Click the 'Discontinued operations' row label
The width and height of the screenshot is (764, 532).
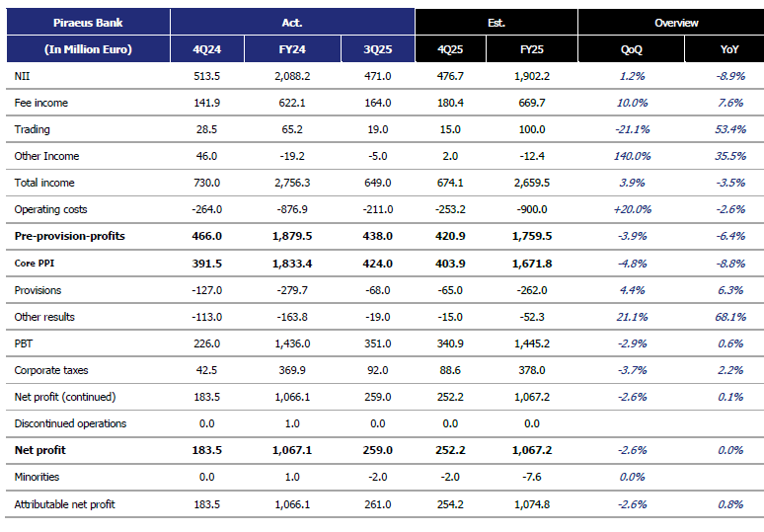(x=70, y=423)
